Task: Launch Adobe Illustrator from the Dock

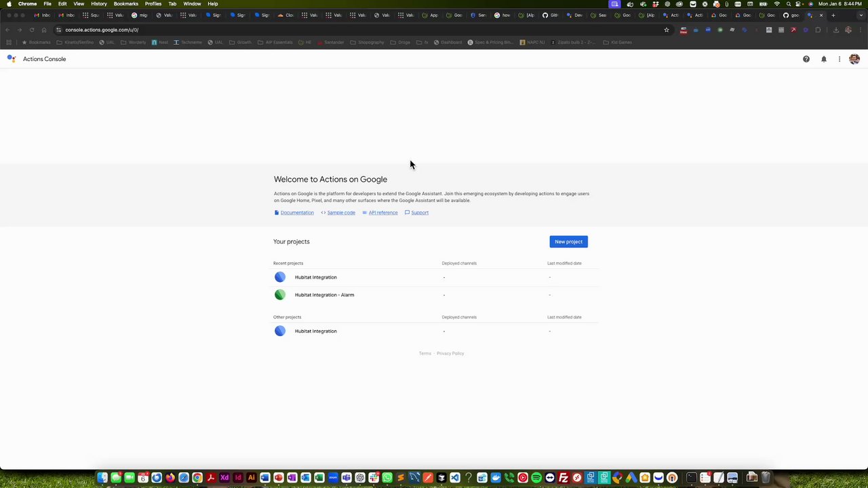Action: (252, 478)
